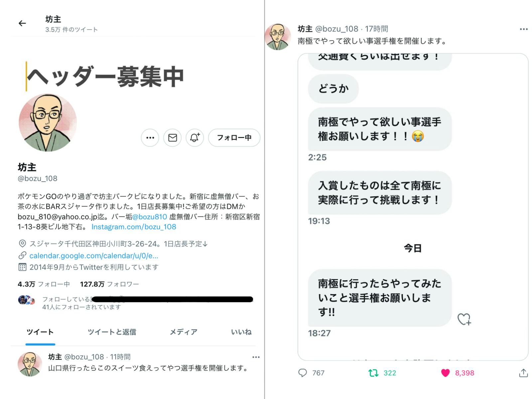Image resolution: width=532 pixels, height=399 pixels.
Task: Unlike the tweet with 8,398 likes
Action: point(446,373)
